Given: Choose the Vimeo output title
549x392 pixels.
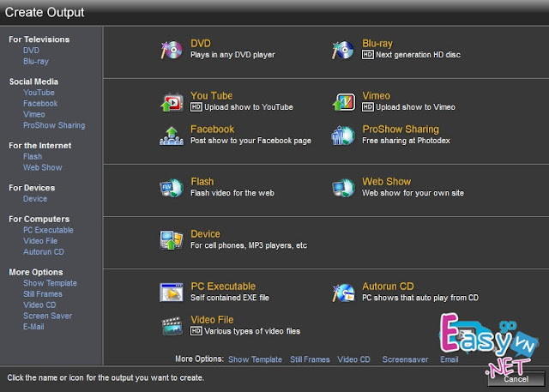Looking at the screenshot, I should [377, 95].
